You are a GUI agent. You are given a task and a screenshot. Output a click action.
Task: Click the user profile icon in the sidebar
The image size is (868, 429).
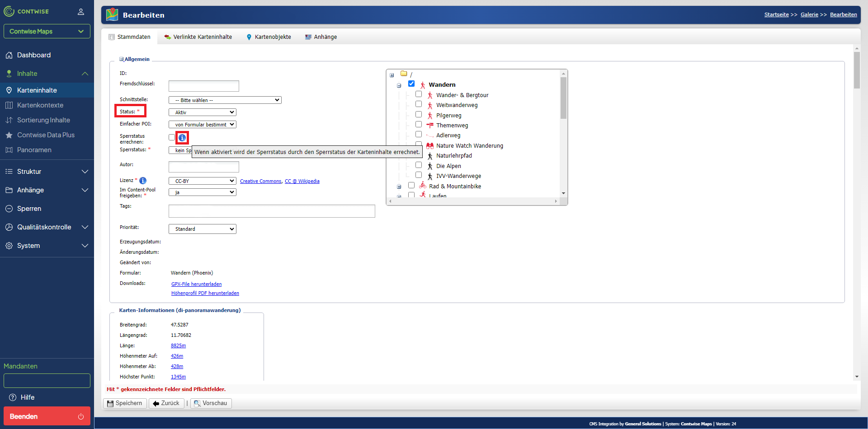81,12
